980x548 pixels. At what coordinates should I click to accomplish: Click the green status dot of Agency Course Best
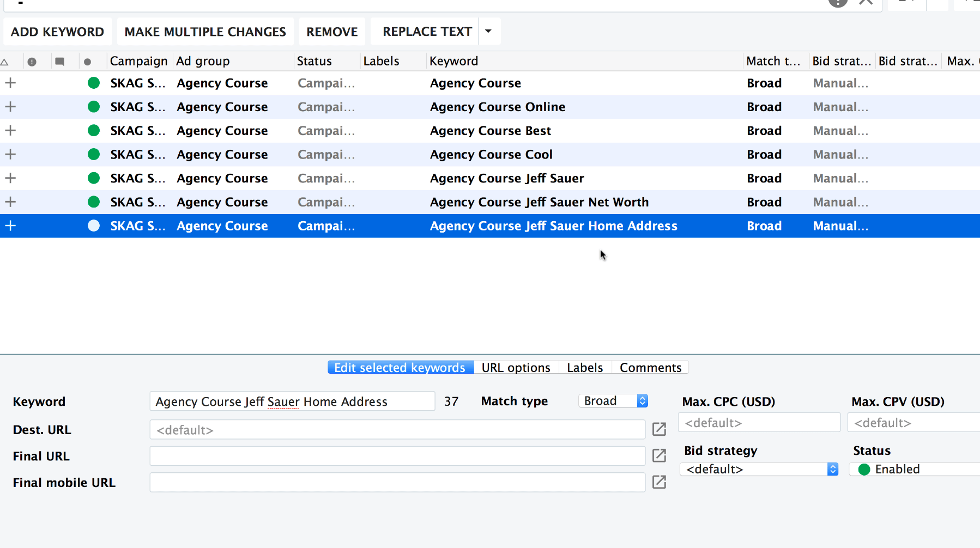tap(94, 131)
